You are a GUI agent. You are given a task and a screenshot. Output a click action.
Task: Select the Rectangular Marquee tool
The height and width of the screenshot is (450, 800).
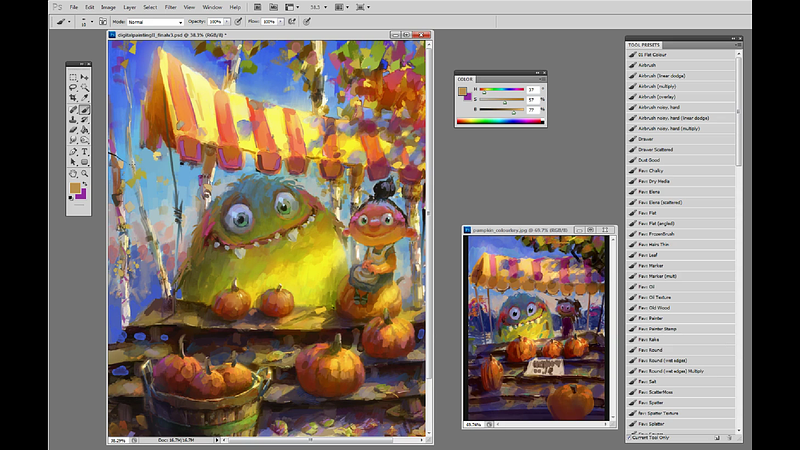pyautogui.click(x=73, y=77)
